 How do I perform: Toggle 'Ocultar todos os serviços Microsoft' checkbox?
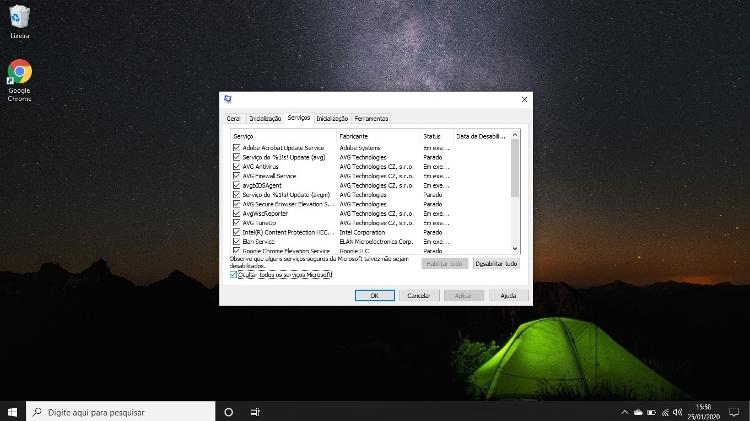click(234, 274)
